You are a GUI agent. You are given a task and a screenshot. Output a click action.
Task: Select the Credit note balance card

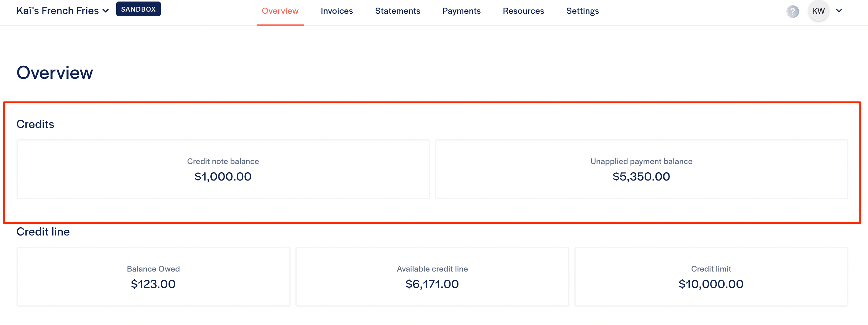pyautogui.click(x=223, y=169)
